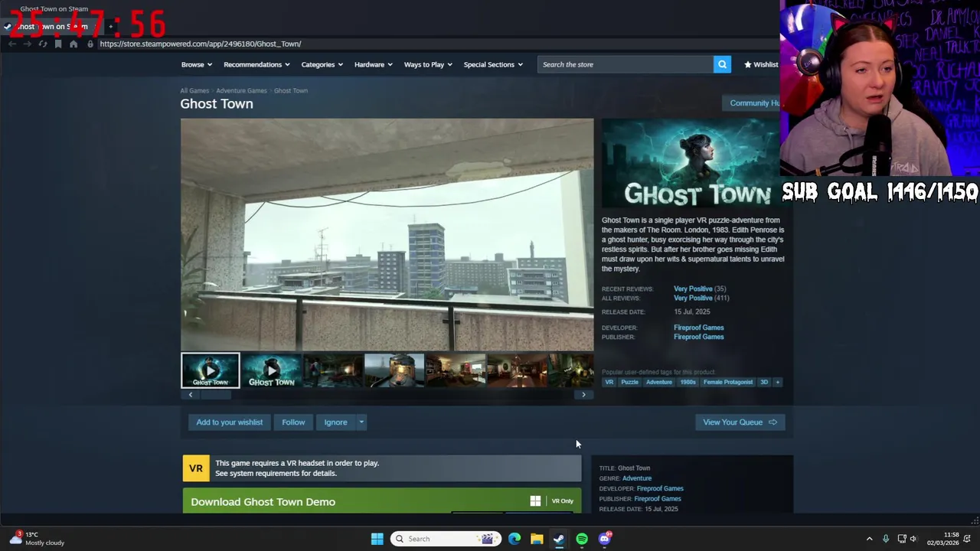
Task: Open the Ignore options dropdown arrow
Action: (361, 422)
